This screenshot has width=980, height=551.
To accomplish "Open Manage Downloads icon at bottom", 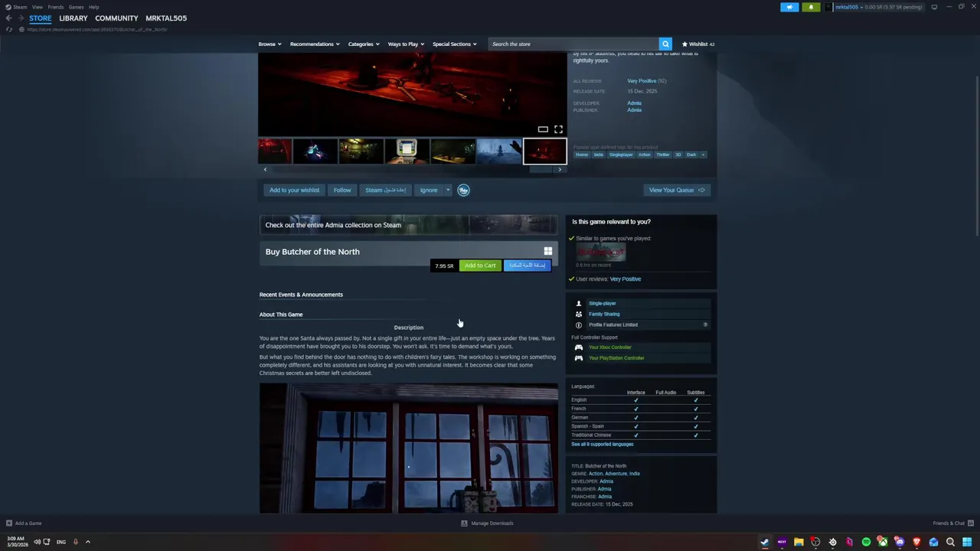I will pos(464,523).
